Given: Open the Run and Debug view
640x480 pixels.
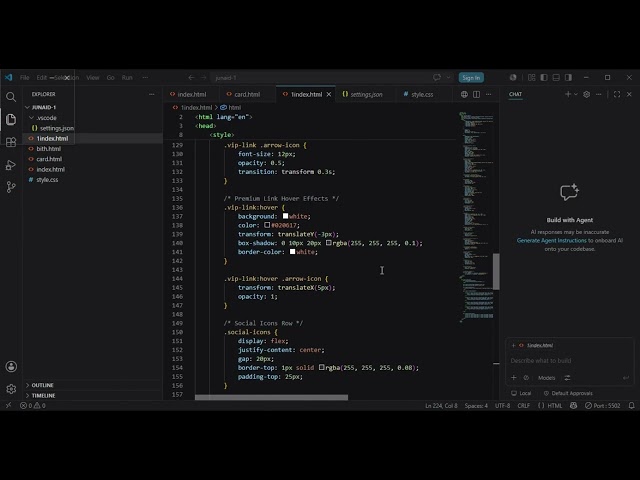Looking at the screenshot, I should click(11, 164).
